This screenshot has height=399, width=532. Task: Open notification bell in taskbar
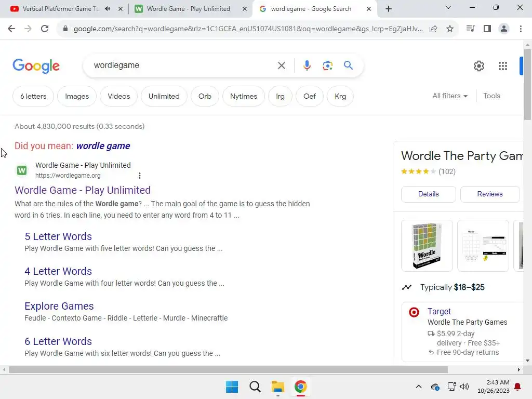[517, 387]
